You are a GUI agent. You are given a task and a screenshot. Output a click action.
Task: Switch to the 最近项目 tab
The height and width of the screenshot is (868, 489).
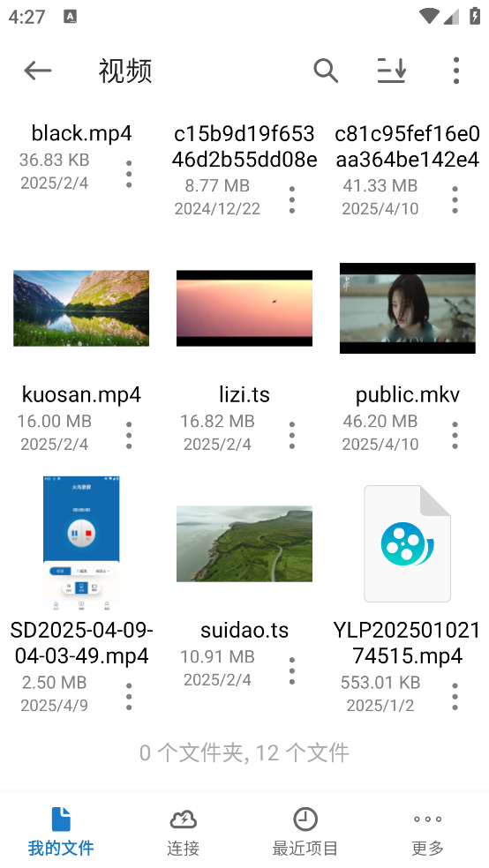(x=305, y=830)
